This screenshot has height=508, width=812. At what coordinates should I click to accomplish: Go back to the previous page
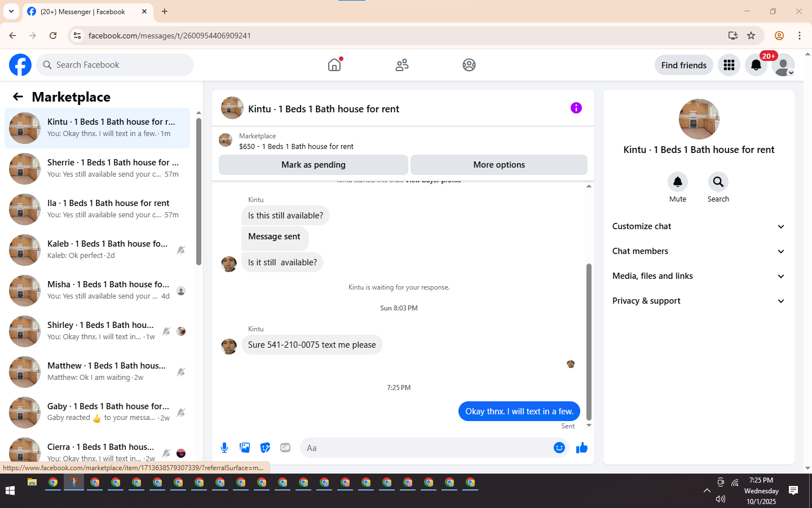(12, 36)
